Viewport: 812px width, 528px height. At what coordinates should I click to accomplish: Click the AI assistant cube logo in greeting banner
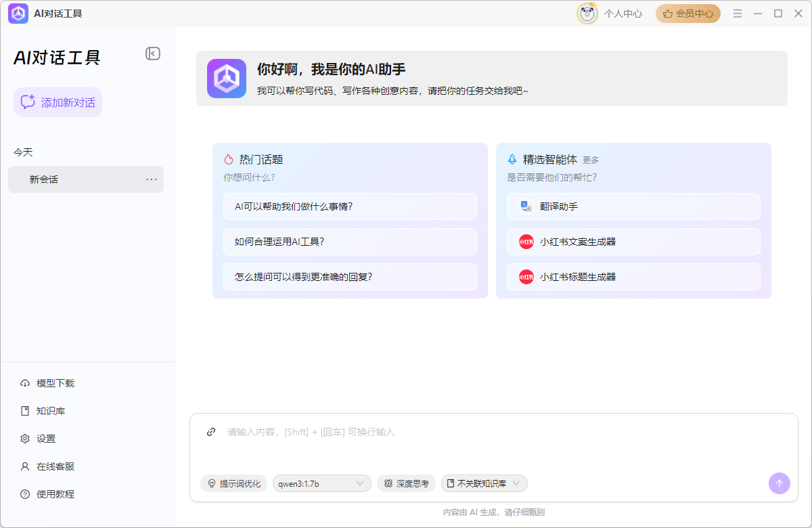[x=227, y=79]
